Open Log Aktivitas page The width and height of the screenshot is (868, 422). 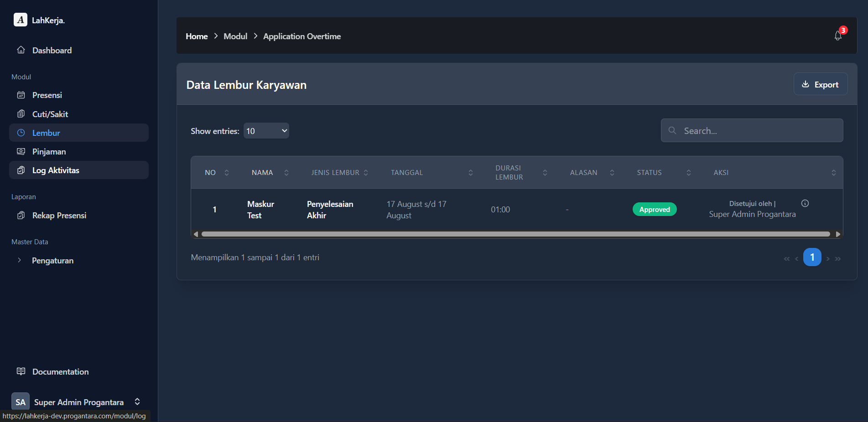[56, 170]
